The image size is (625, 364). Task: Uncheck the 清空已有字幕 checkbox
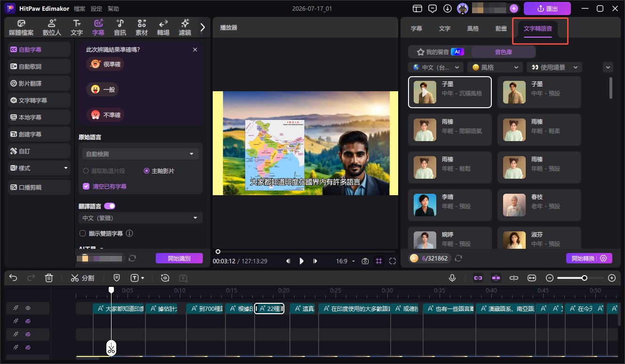tap(86, 186)
